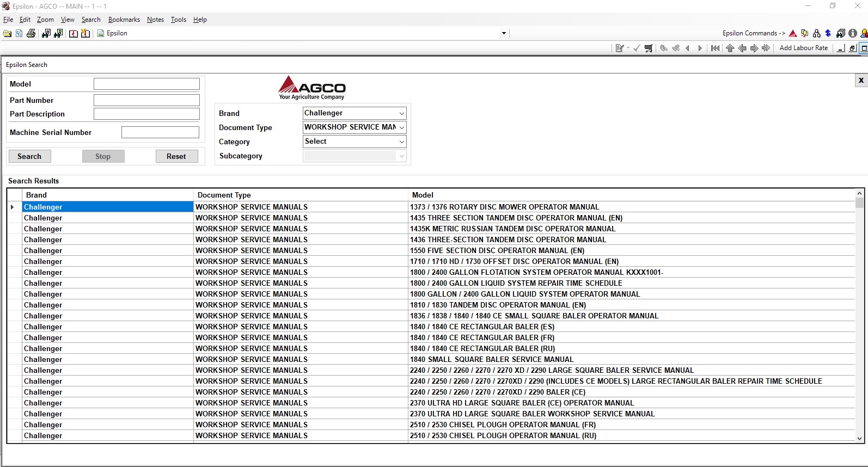Click the open folder toolbar icon
Viewport: 868px width, 467px height.
pos(7,33)
